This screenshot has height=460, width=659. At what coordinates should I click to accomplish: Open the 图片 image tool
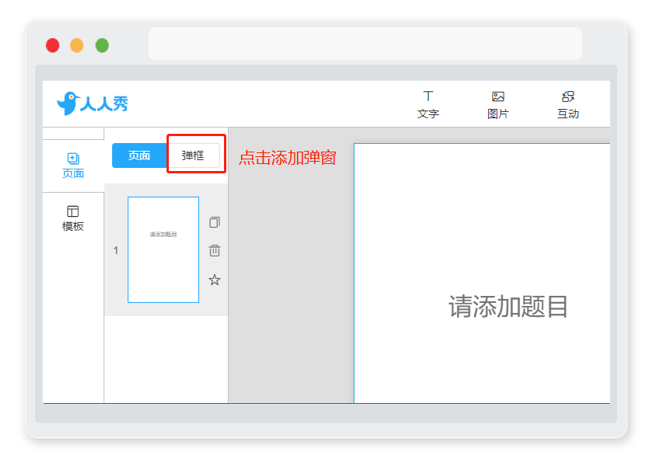(498, 105)
